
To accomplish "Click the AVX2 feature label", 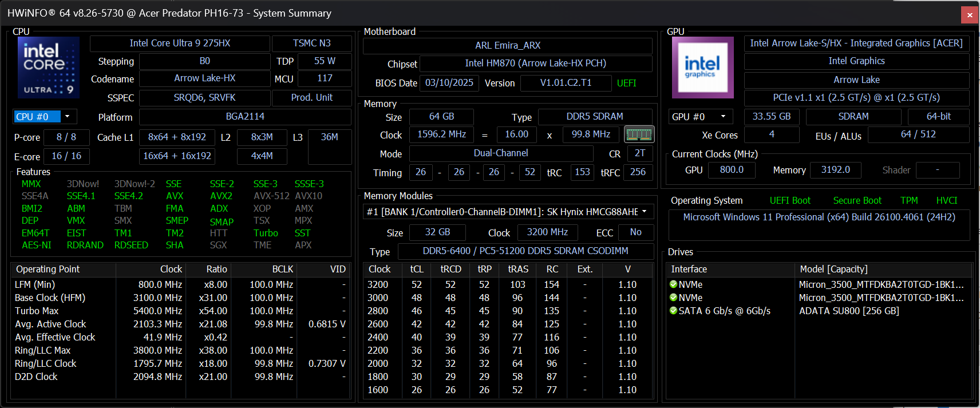I will pos(221,196).
